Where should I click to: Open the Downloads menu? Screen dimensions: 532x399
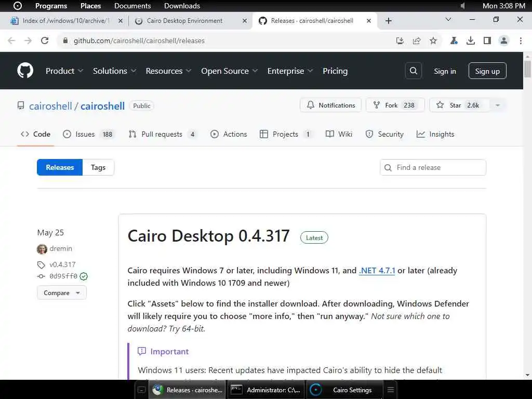(182, 6)
